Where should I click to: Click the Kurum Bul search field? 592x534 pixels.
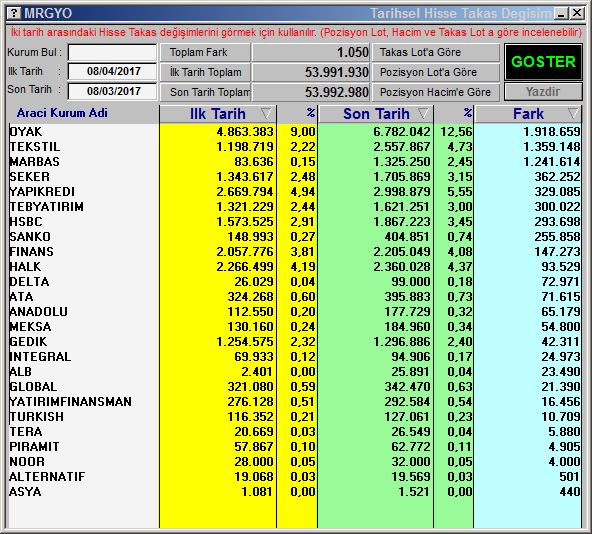(x=112, y=52)
